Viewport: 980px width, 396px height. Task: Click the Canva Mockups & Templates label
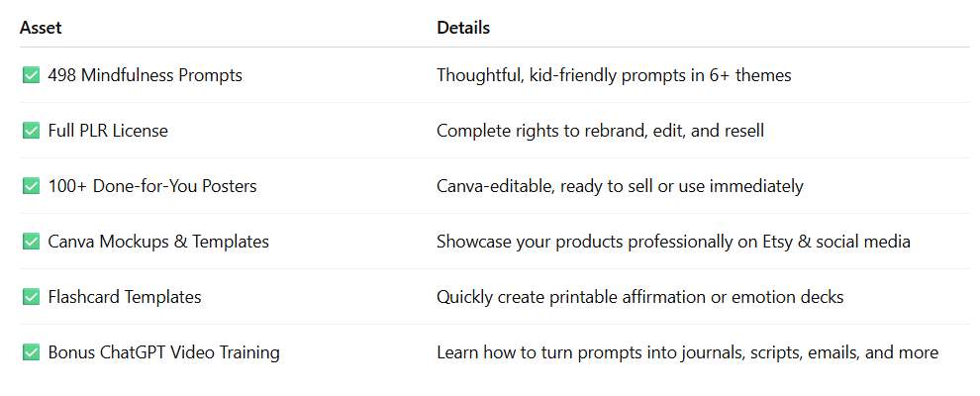coord(158,242)
